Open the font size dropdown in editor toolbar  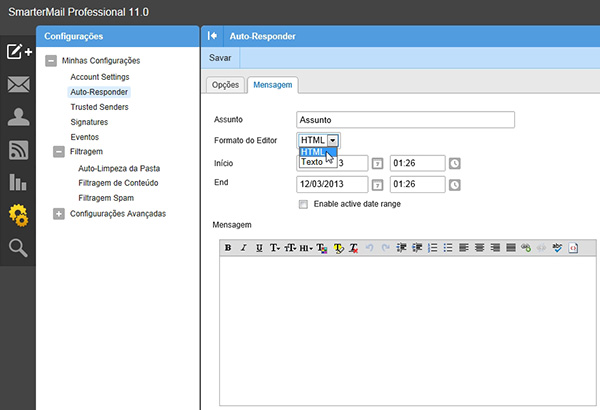coord(290,248)
